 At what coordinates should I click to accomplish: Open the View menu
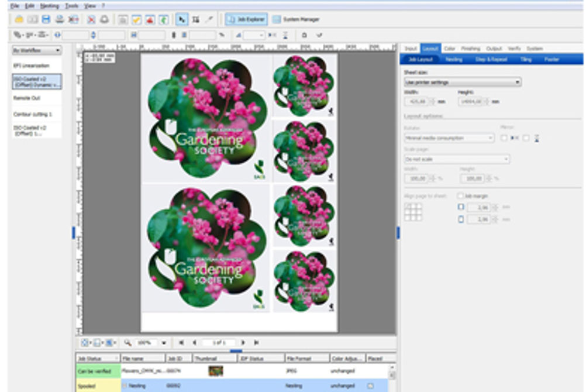(89, 6)
